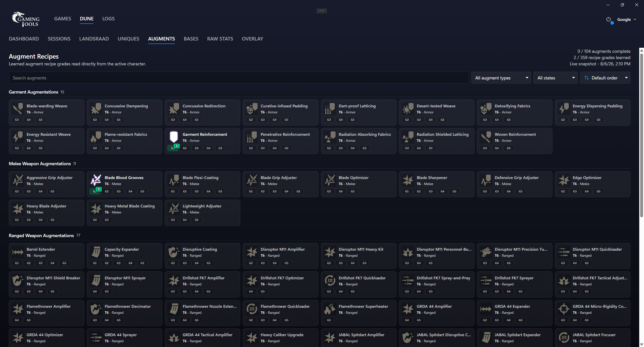
Task: Click the Dart-proof Latticing icon
Action: 330,109
